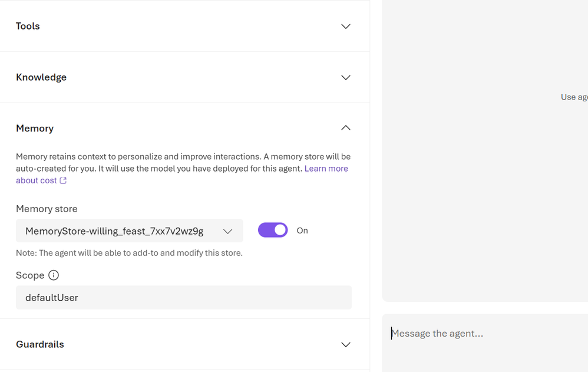Expand the Tools section chevron
This screenshot has height=372, width=588.
coord(346,27)
